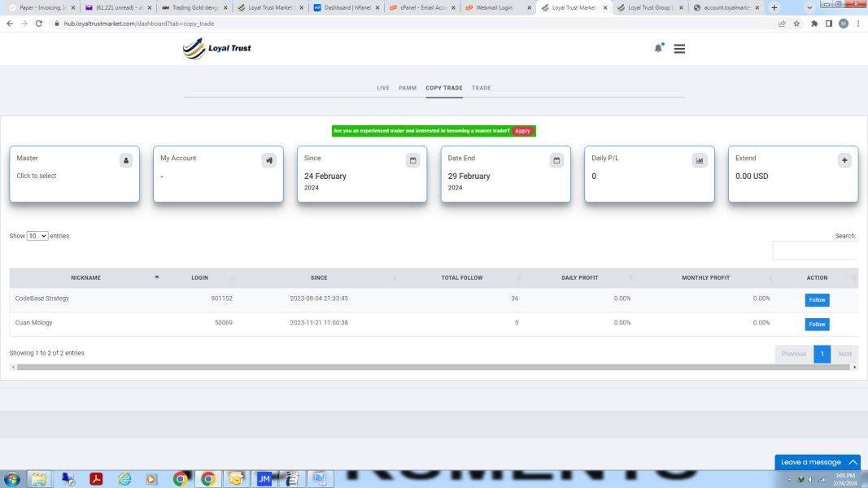Reload the page
The width and height of the screenshot is (868, 488).
tap(39, 24)
